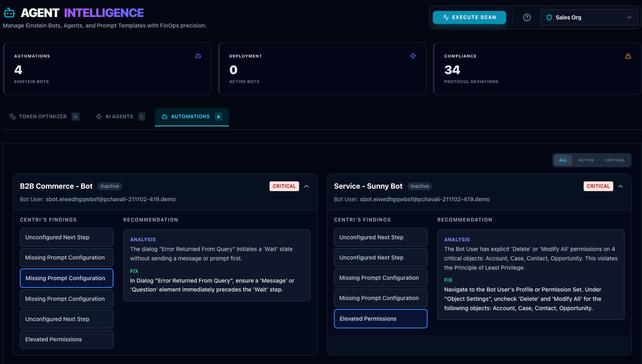Switch to the AI Agents tab
Image resolution: width=642 pixels, height=364 pixels.
[x=120, y=117]
